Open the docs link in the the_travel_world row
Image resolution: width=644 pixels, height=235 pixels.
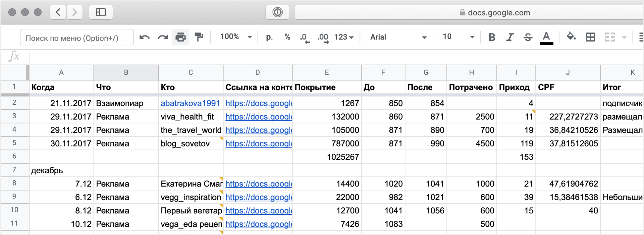click(259, 130)
